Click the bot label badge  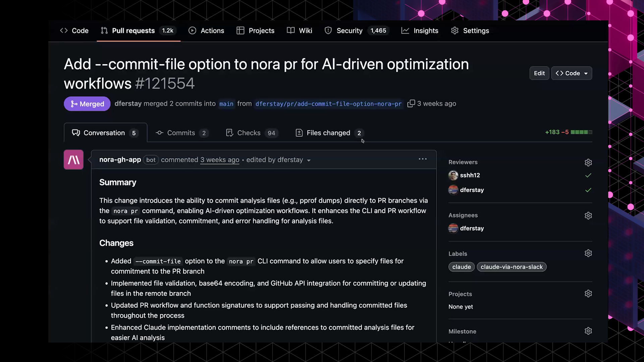tap(151, 160)
